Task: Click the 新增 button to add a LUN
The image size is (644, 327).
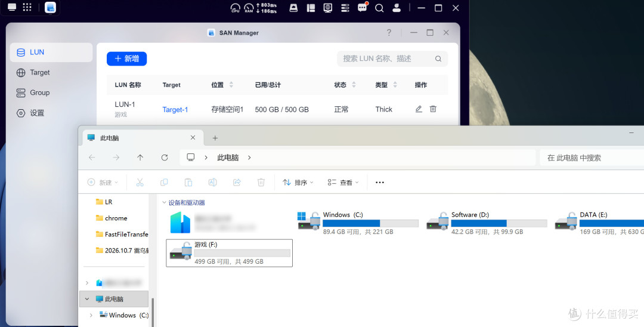Action: click(126, 58)
